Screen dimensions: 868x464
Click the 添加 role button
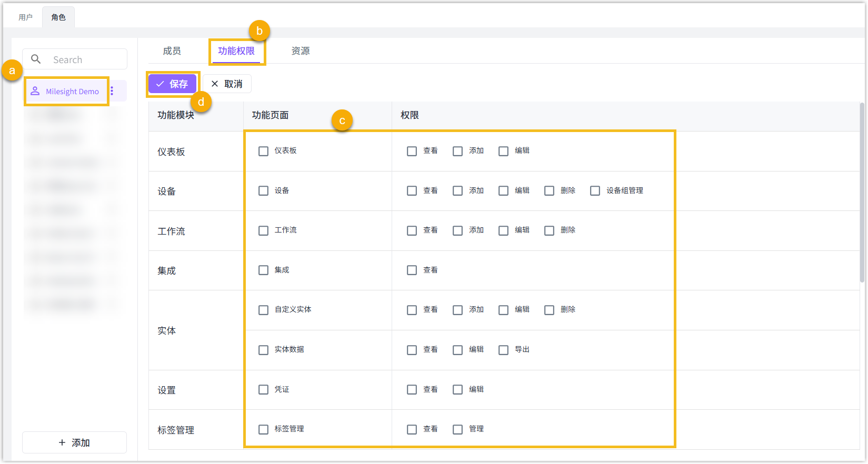click(74, 442)
